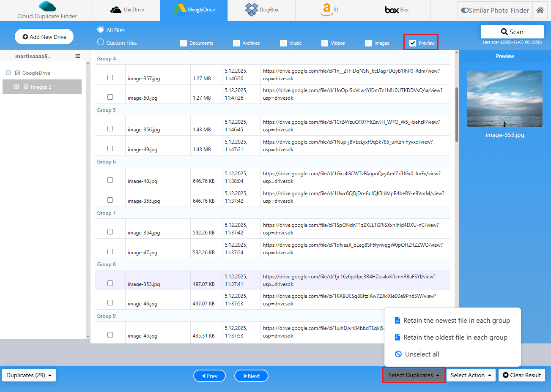
Task: Click the Scan button
Action: coord(512,32)
